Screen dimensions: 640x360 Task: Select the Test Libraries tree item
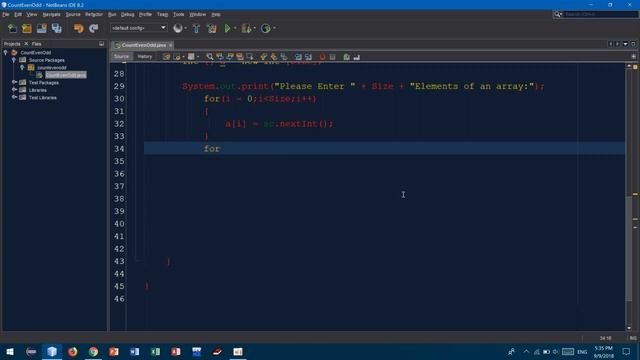43,98
